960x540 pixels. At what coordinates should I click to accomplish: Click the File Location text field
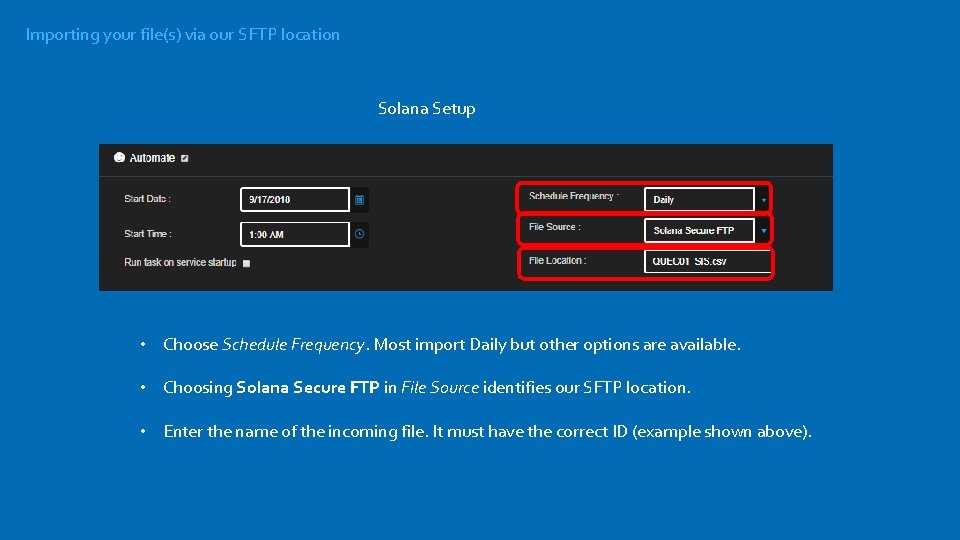coord(708,262)
